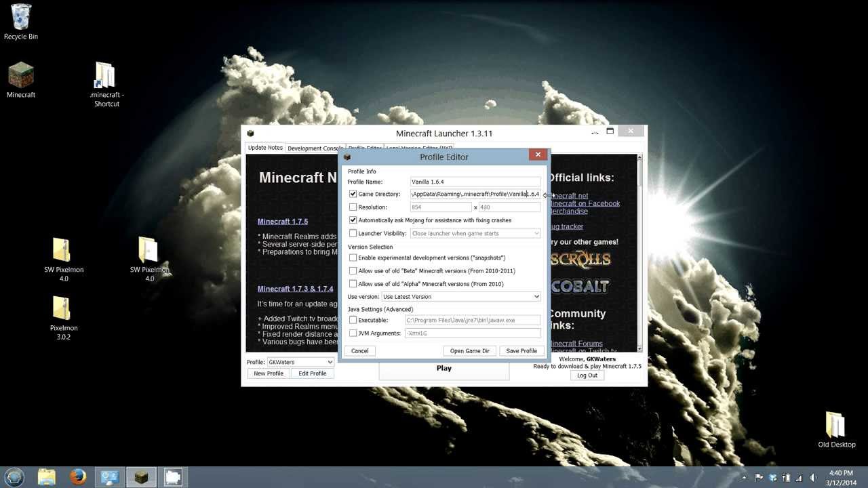The height and width of the screenshot is (488, 868).
Task: Enable the Resolution checkbox
Action: pyautogui.click(x=353, y=207)
